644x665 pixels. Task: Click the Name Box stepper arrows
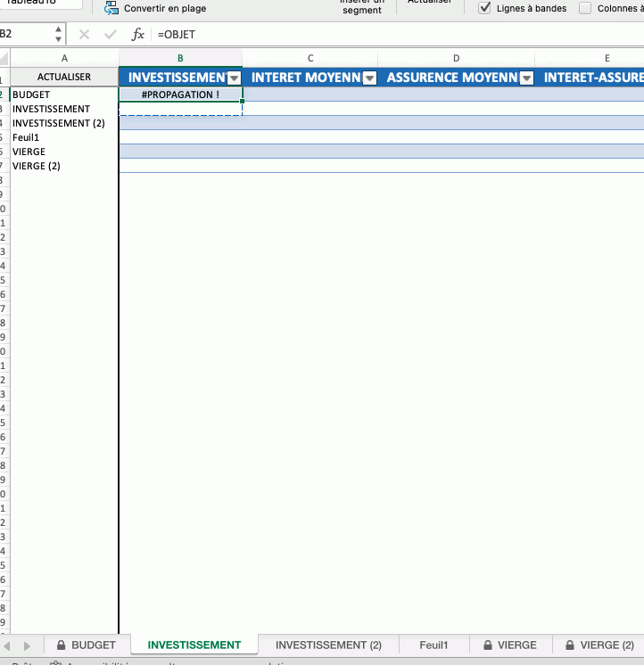click(x=59, y=35)
